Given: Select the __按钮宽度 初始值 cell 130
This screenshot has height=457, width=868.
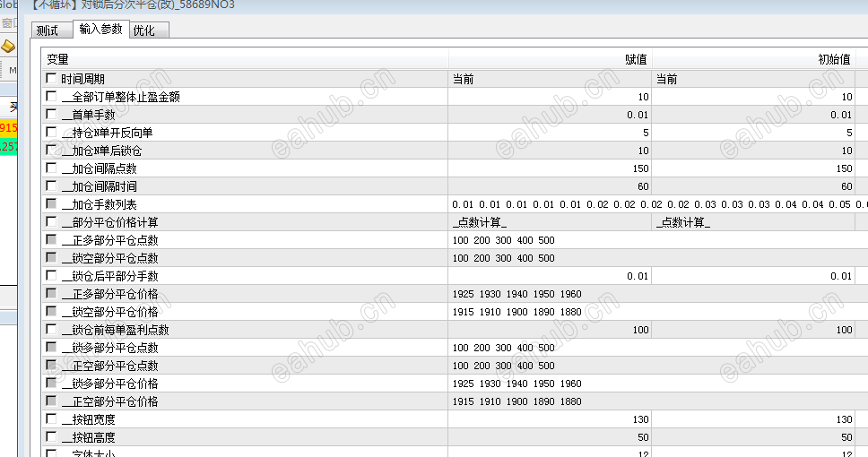Looking at the screenshot, I should click(753, 419).
